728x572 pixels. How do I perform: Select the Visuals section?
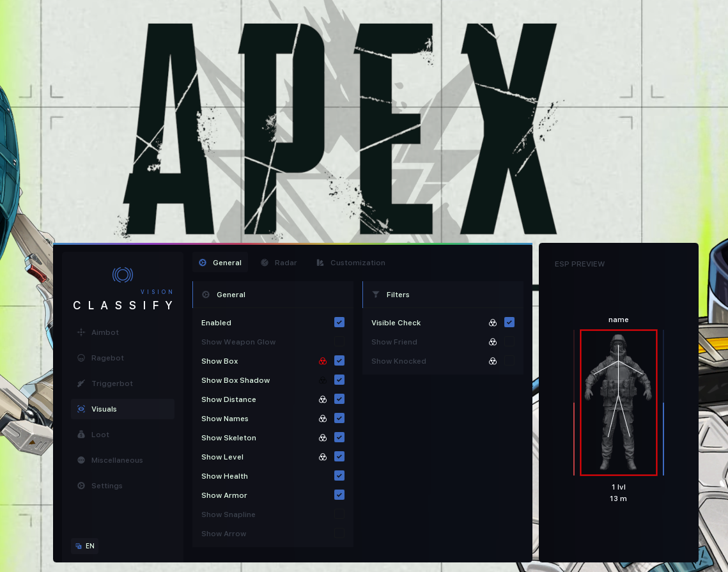pyautogui.click(x=123, y=409)
